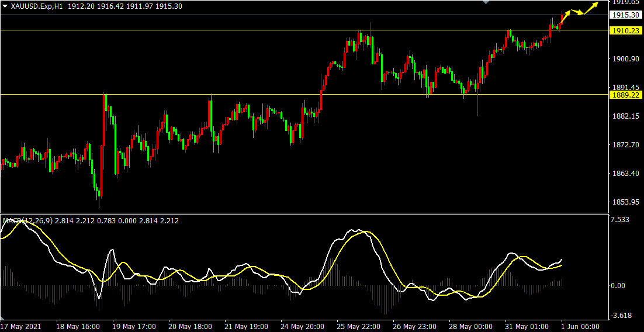Click the XAUUSD.Exp,H1 symbol title text

click(36, 6)
